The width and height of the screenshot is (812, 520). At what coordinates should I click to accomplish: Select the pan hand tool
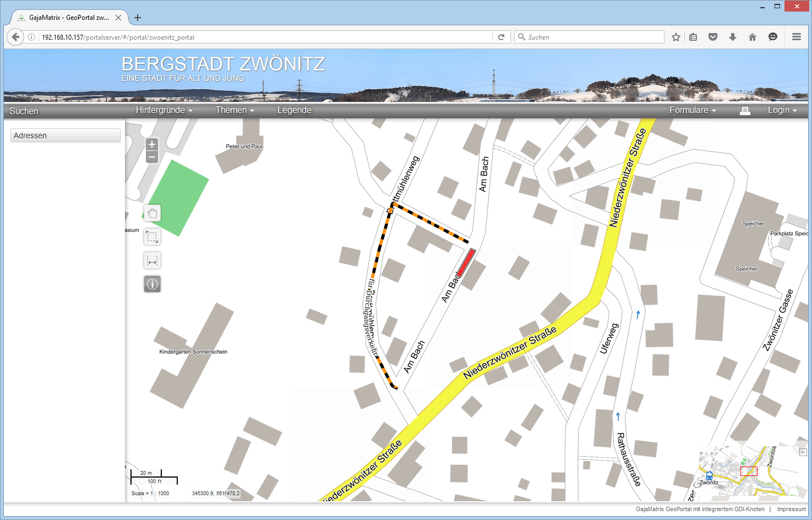tap(152, 213)
